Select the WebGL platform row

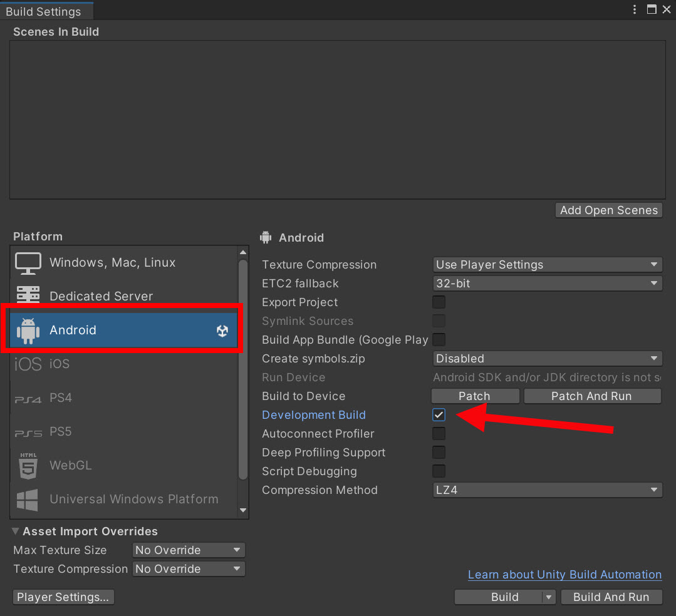click(123, 465)
